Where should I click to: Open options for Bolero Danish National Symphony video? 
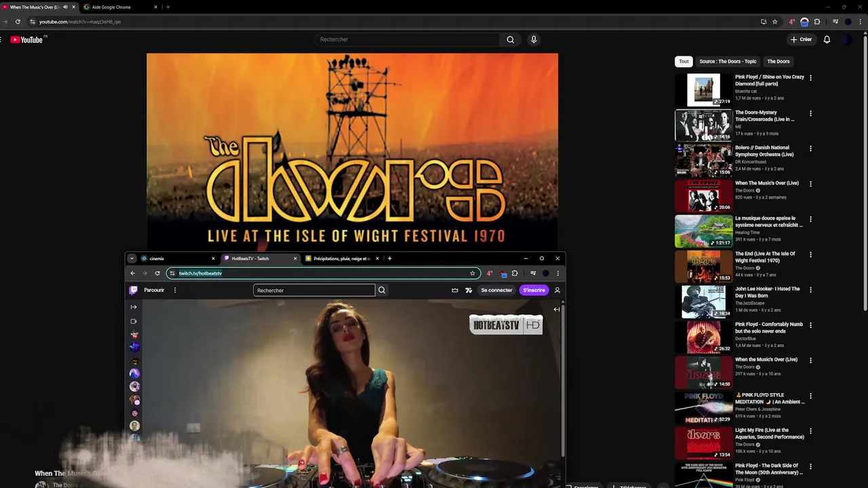pos(810,148)
